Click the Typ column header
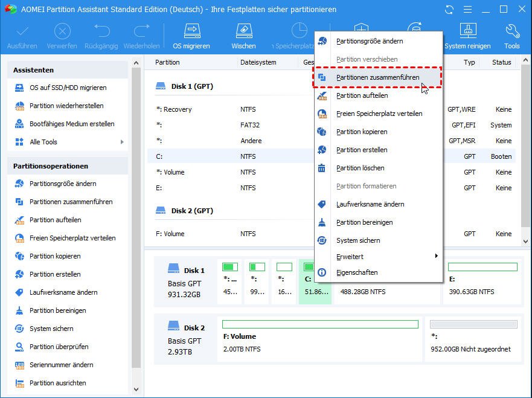532x398 pixels. (x=469, y=62)
